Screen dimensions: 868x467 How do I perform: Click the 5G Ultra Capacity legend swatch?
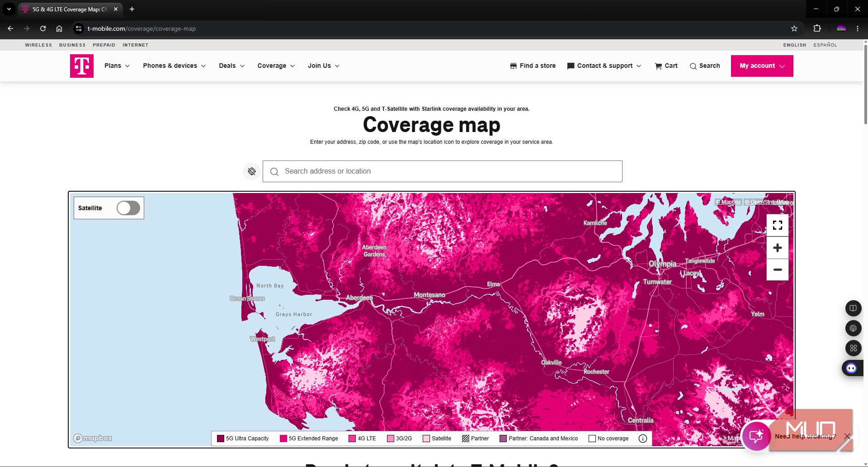pyautogui.click(x=221, y=439)
